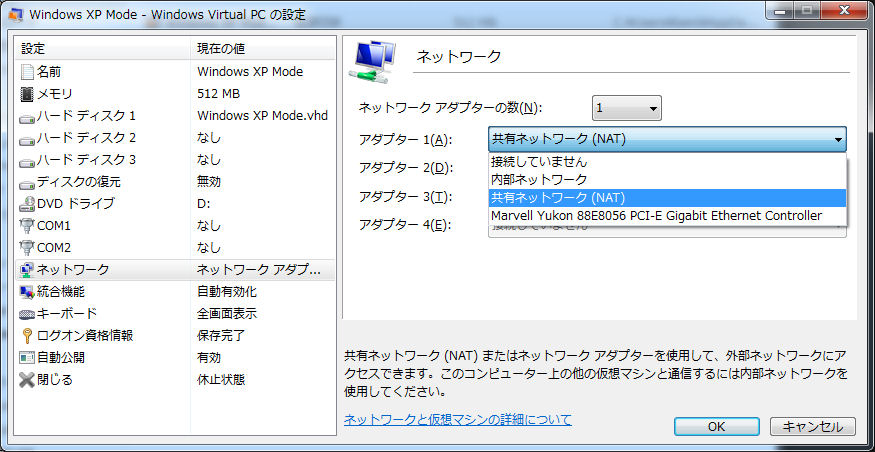Click the 統合機能 icon
Image resolution: width=875 pixels, height=452 pixels.
tap(27, 292)
